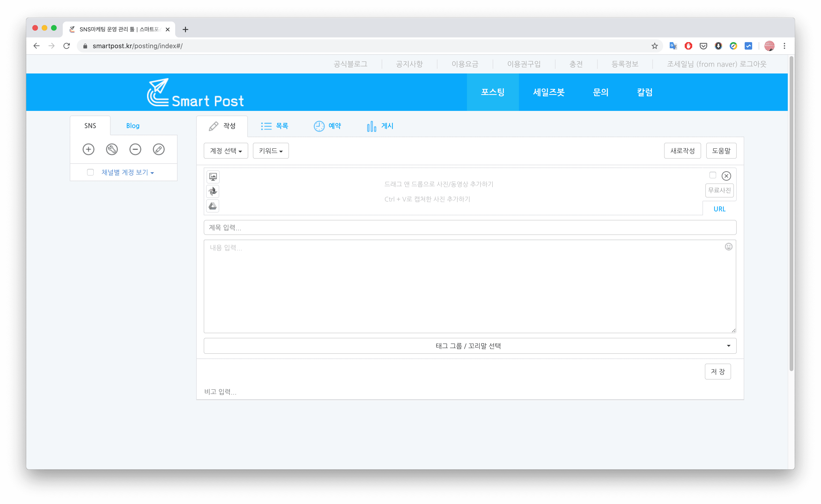
Task: Switch to the SNS tab
Action: pyautogui.click(x=90, y=126)
